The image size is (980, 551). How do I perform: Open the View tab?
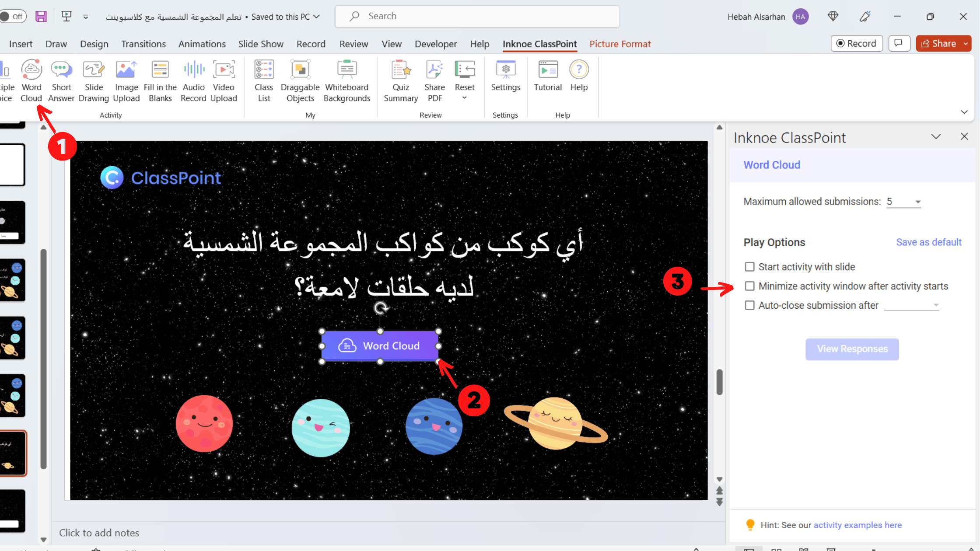click(x=391, y=44)
